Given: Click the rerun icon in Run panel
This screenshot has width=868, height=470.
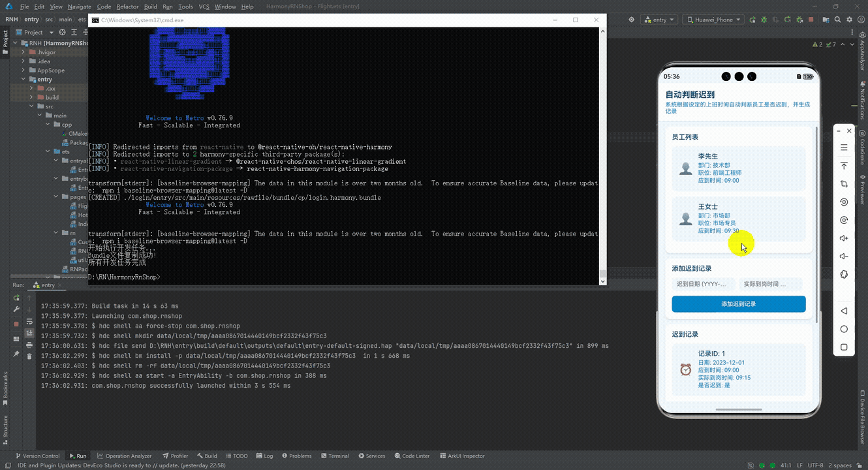Looking at the screenshot, I should tap(16, 298).
